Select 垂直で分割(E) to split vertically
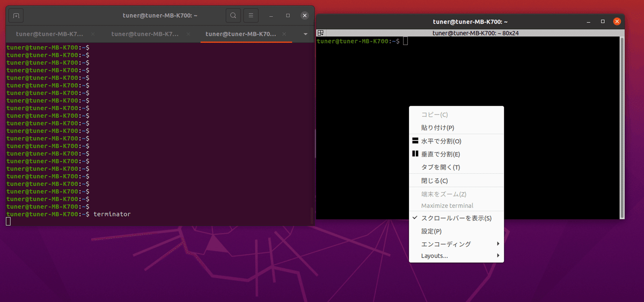Image resolution: width=644 pixels, height=302 pixels. coord(456,154)
